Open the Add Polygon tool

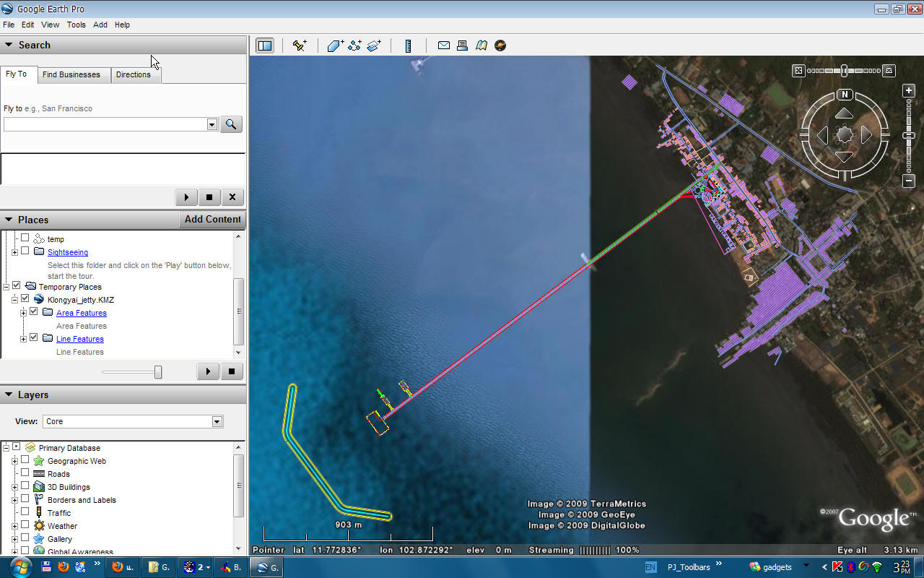[x=333, y=46]
